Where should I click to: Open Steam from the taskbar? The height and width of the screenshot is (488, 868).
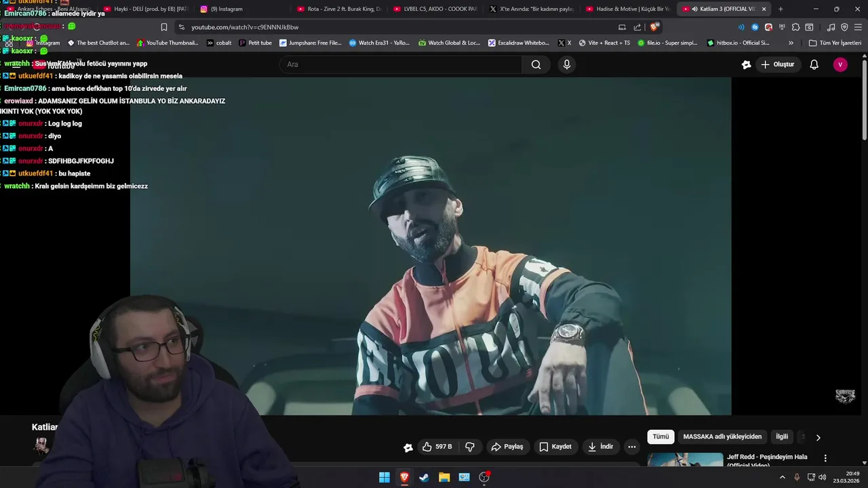tap(424, 477)
